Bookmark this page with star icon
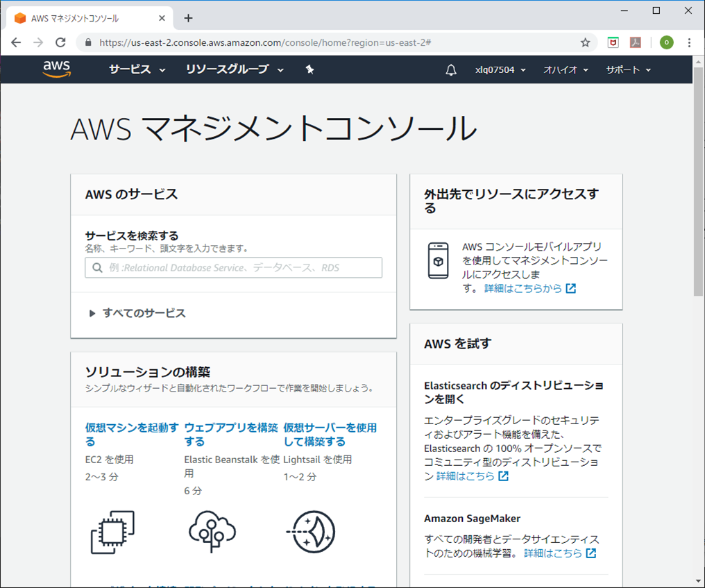Image resolution: width=705 pixels, height=588 pixels. 585,43
